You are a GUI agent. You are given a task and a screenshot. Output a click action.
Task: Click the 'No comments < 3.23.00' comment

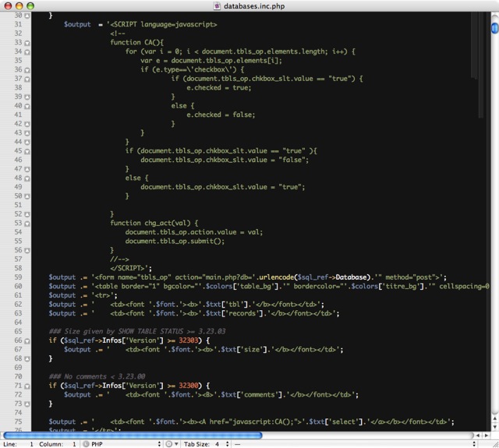(x=97, y=376)
